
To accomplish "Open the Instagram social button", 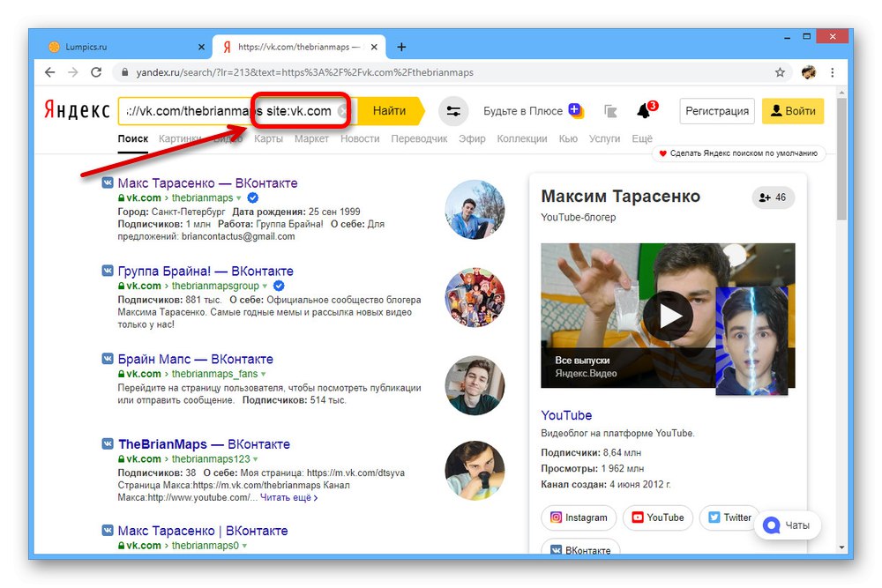I will [579, 517].
